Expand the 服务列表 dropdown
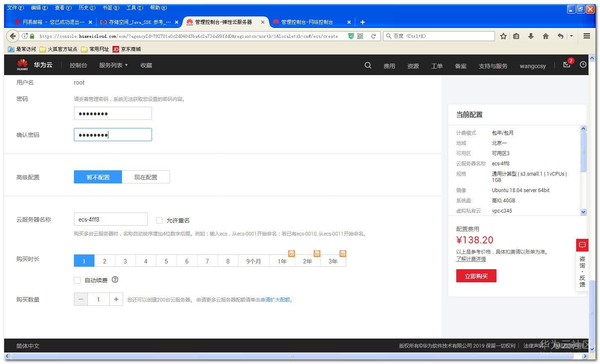The width and height of the screenshot is (600, 364). point(113,65)
